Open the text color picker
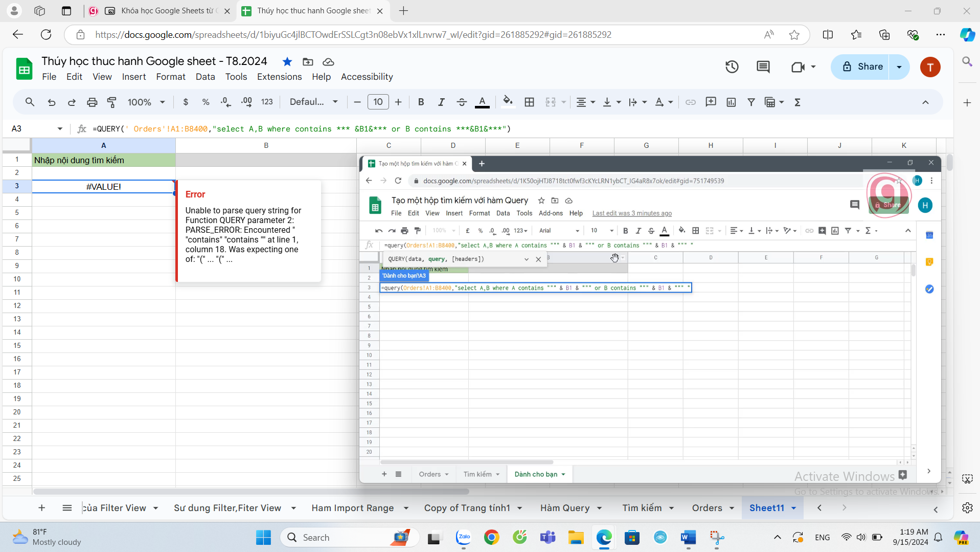980x552 pixels. (x=482, y=102)
